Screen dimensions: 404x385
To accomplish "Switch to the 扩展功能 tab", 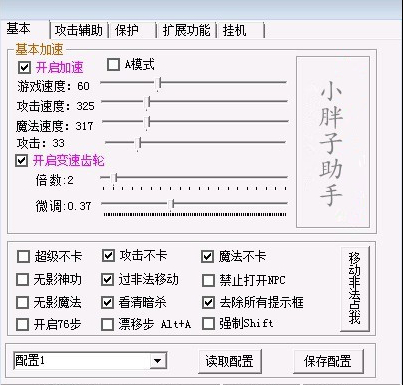I will (186, 30).
